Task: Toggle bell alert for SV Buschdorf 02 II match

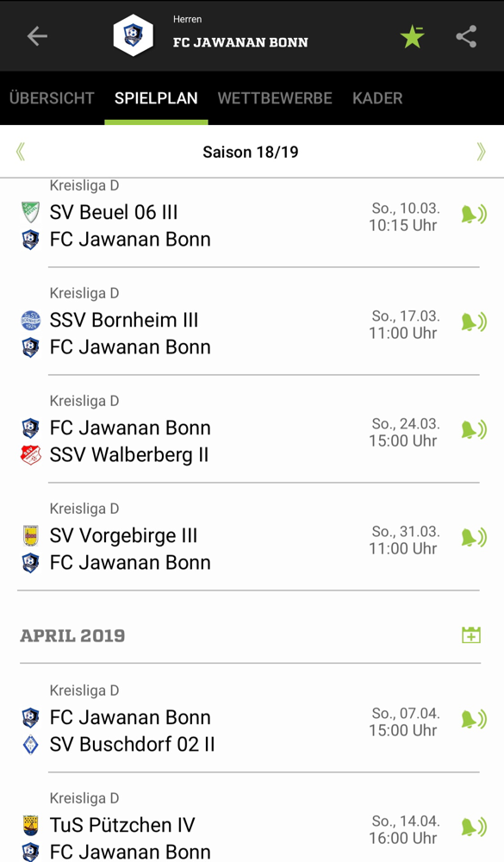Action: click(x=474, y=719)
